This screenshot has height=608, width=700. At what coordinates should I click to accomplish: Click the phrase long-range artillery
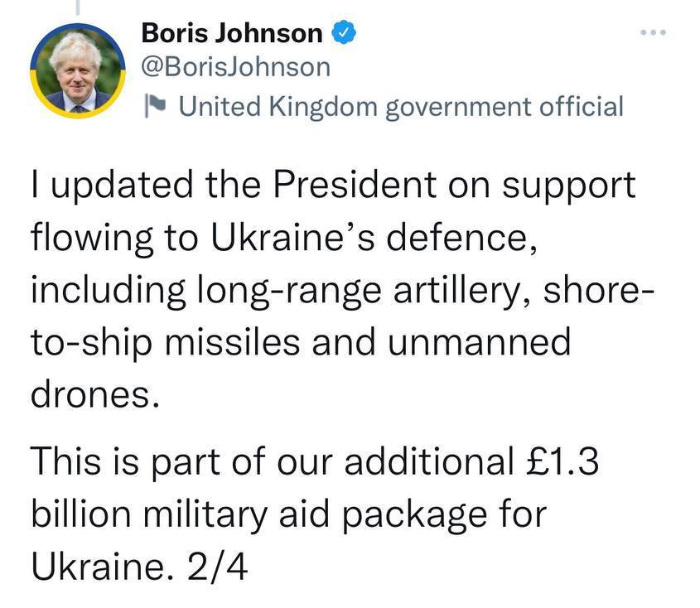click(369, 290)
